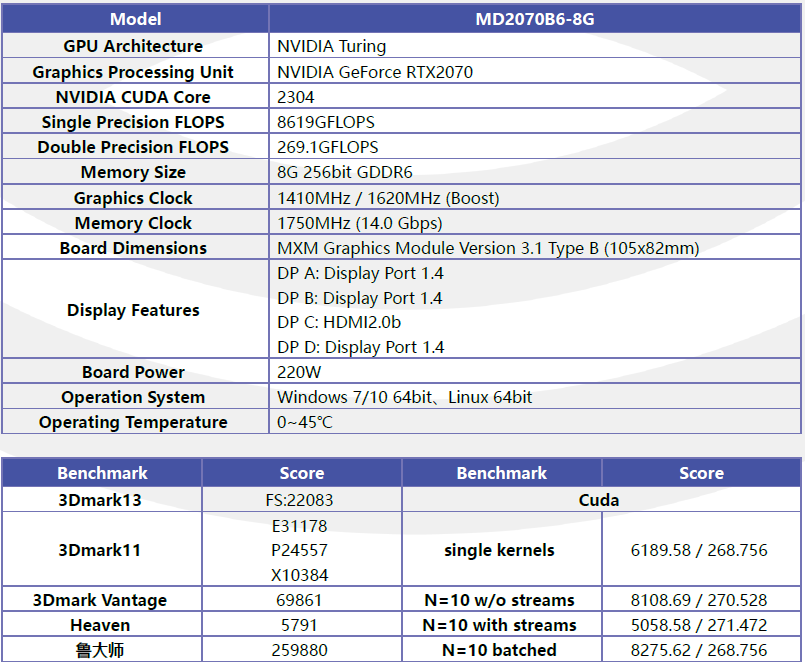Select the 'MD2070B6-8G' model header cell
Viewport: 805px width, 664px height.
[534, 19]
